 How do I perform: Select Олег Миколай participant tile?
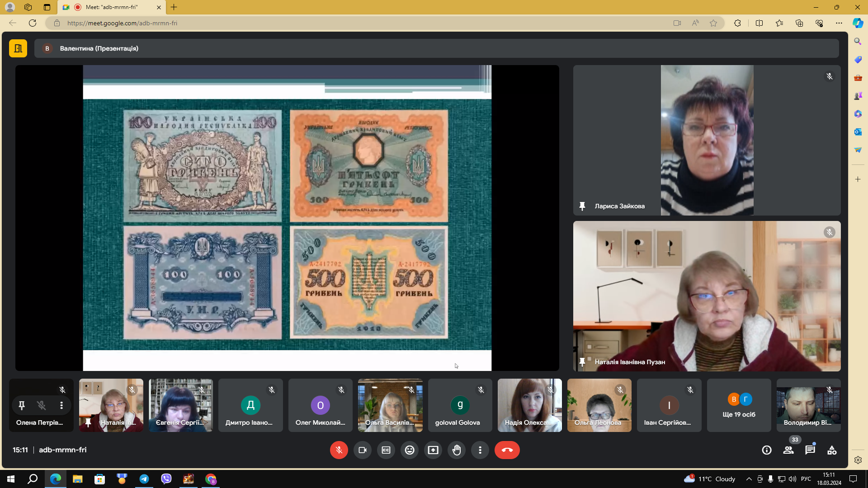point(320,405)
